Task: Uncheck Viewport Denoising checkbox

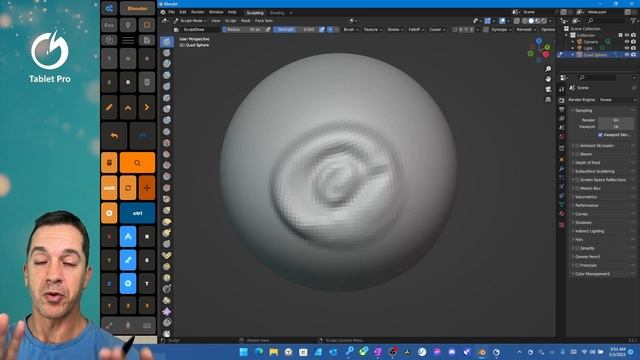Action: [600, 135]
